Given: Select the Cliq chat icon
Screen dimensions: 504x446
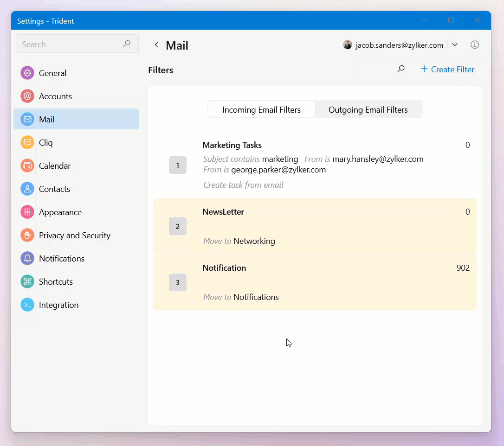Looking at the screenshot, I should (x=27, y=142).
